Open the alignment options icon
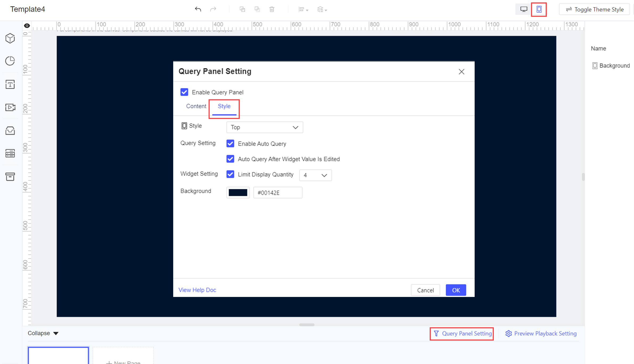 coord(303,10)
